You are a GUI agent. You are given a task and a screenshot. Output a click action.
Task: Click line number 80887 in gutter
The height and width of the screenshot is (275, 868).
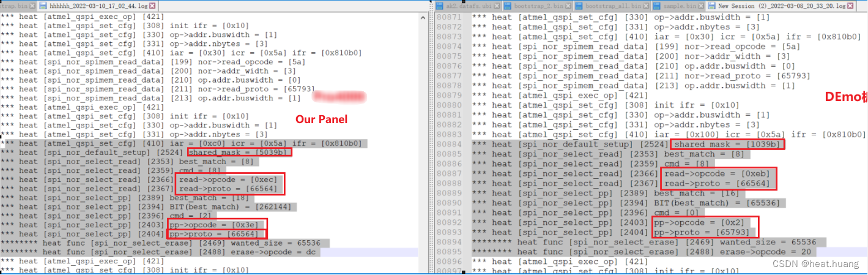pos(449,173)
